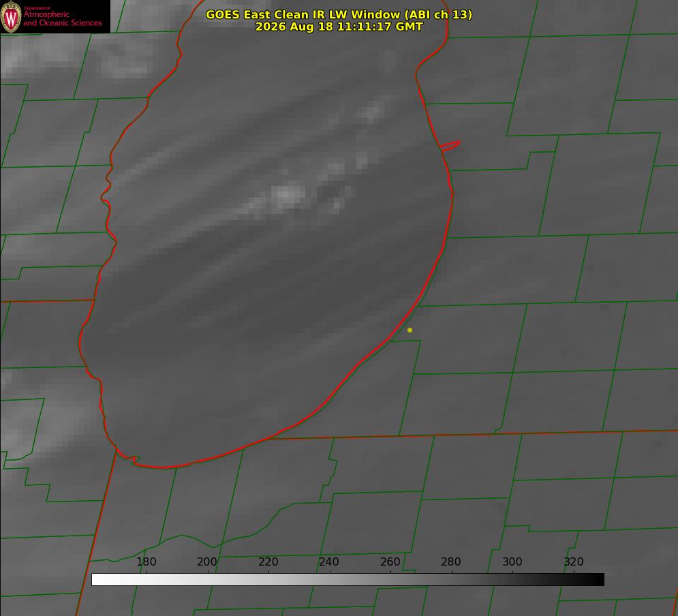Click the 200 tick label on colorbar

pos(207,561)
